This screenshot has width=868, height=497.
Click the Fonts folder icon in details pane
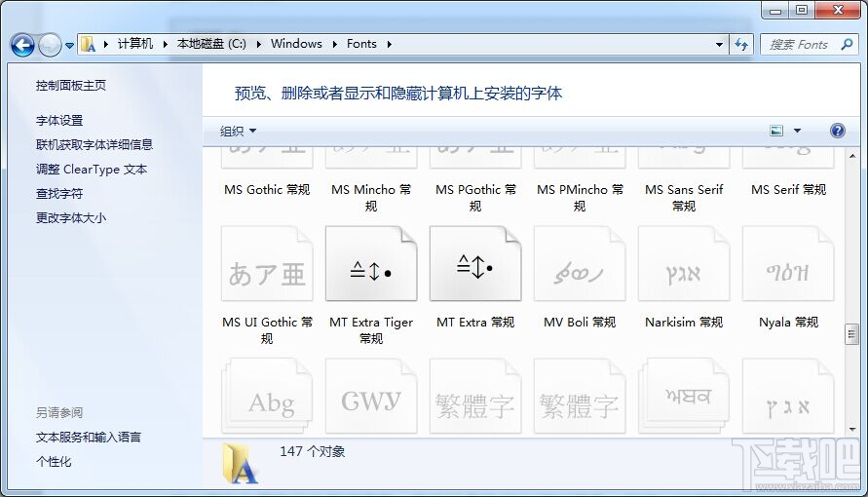pos(240,463)
